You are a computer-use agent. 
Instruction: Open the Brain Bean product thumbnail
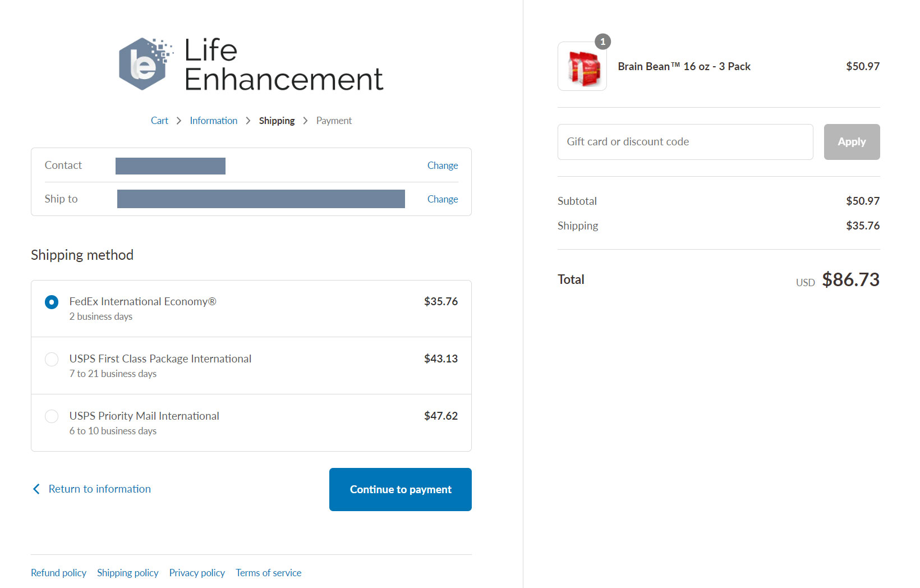tap(582, 66)
